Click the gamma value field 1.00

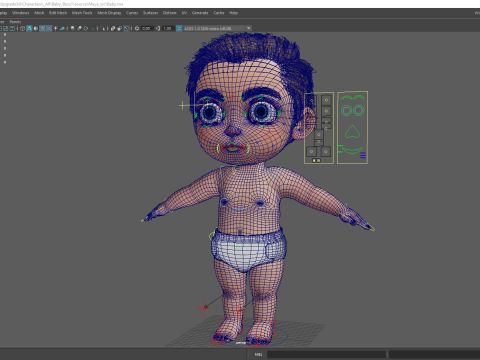[x=168, y=28]
